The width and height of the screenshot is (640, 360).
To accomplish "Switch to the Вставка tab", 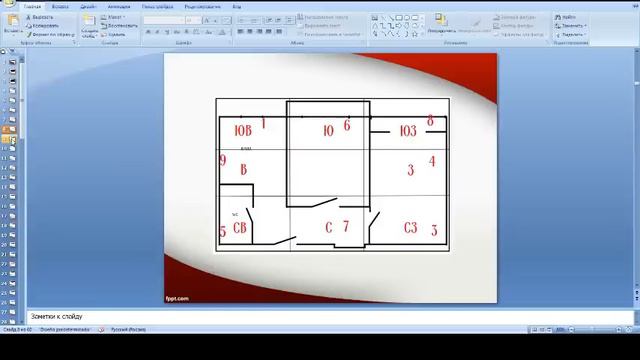I will coord(60,7).
